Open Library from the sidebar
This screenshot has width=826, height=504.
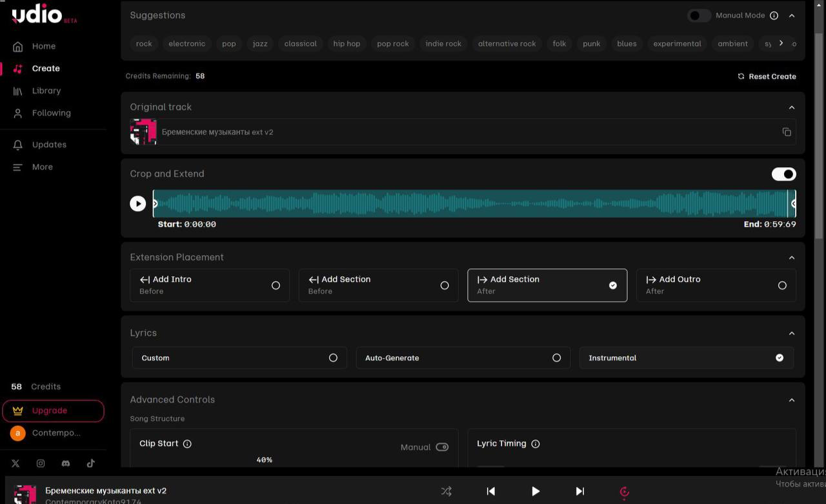pos(46,91)
